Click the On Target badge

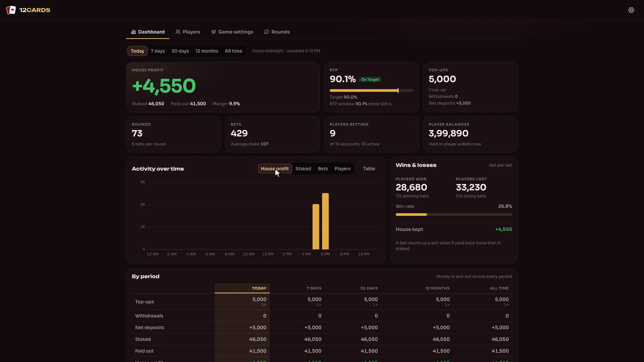pyautogui.click(x=370, y=79)
